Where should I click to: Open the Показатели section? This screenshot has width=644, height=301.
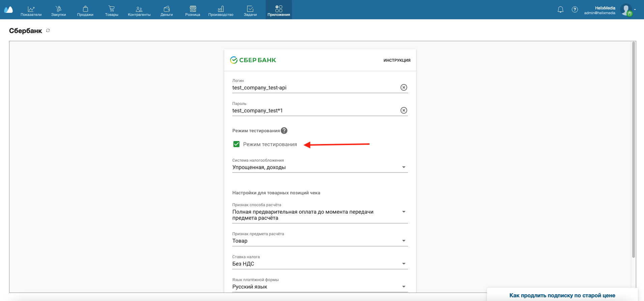tap(31, 11)
